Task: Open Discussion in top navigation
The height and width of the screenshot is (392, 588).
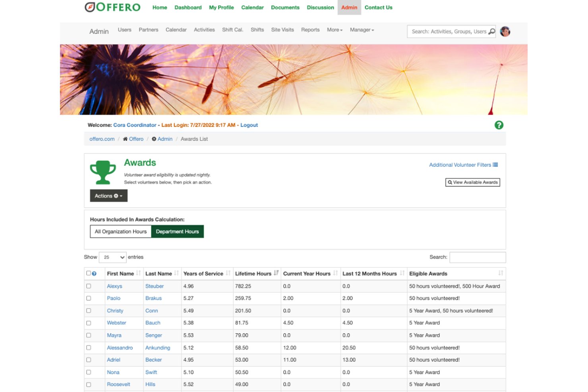Action: (x=320, y=8)
